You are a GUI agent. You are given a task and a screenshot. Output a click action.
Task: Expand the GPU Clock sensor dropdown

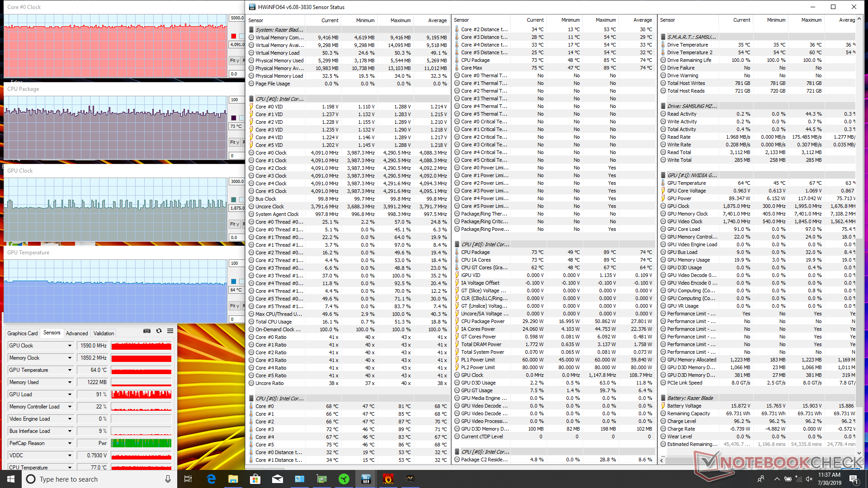coord(70,346)
